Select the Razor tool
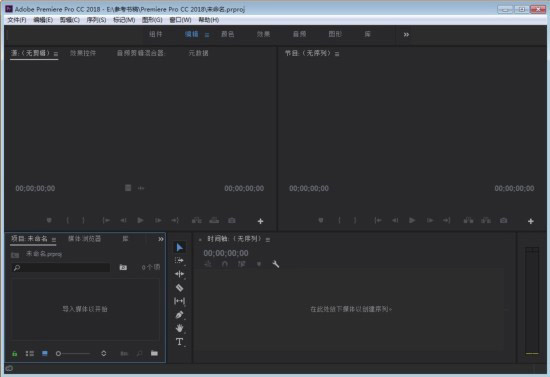Viewport: 550px width, 377px height. [x=179, y=288]
